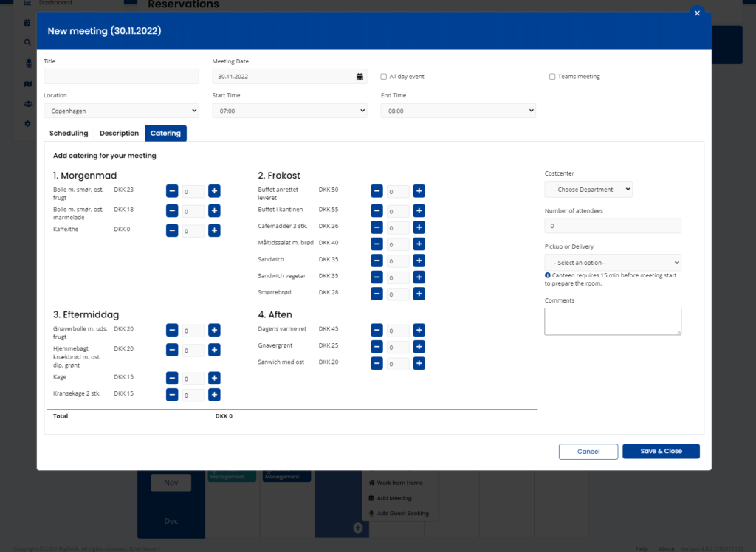This screenshot has height=552, width=756.
Task: Open the Choose Department costcenter dropdown
Action: click(588, 190)
